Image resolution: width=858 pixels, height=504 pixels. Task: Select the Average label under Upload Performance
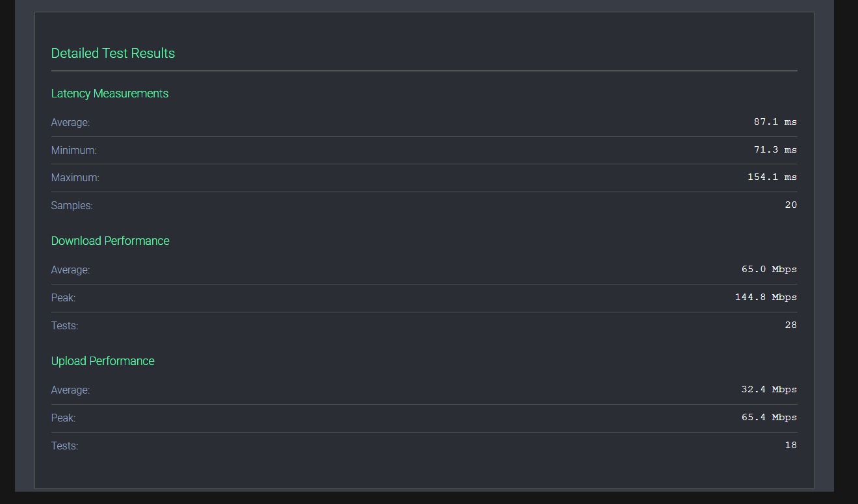point(71,390)
